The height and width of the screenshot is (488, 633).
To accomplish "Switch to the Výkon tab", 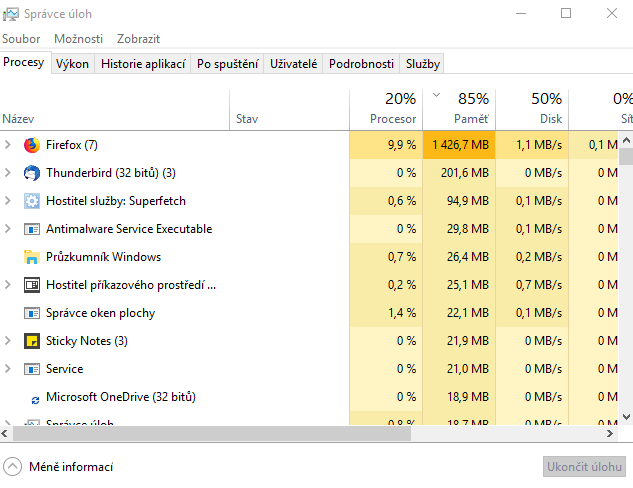I will pos(72,64).
